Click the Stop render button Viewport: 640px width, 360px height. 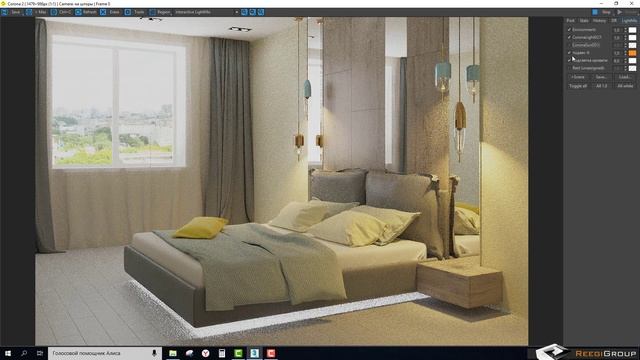(x=607, y=12)
